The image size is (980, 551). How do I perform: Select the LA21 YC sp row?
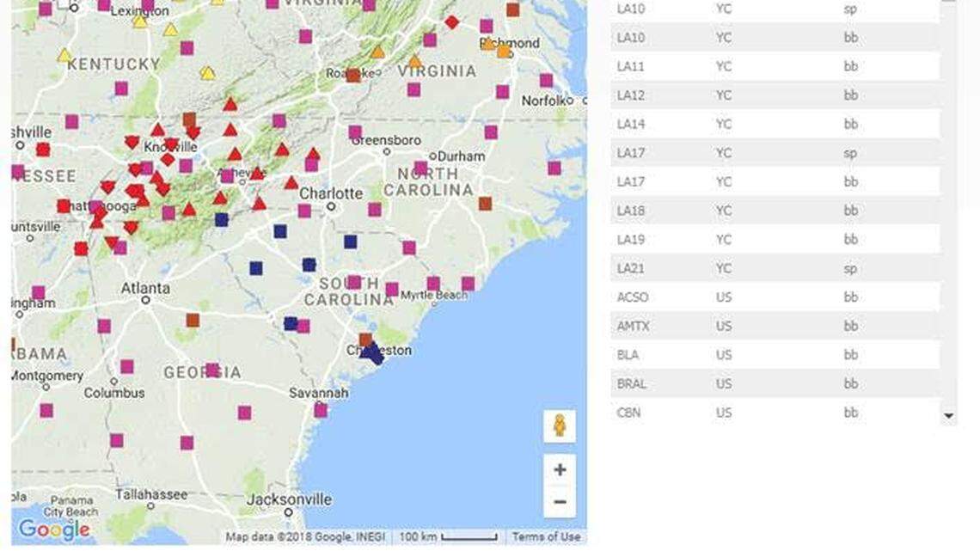pyautogui.click(x=774, y=268)
